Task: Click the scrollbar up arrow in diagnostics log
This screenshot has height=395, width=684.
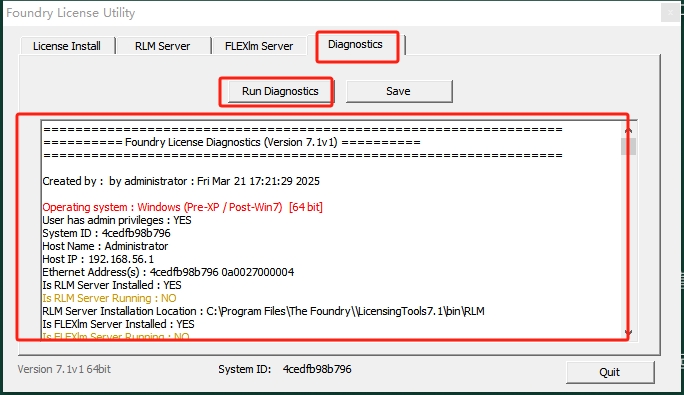Action: [x=628, y=131]
